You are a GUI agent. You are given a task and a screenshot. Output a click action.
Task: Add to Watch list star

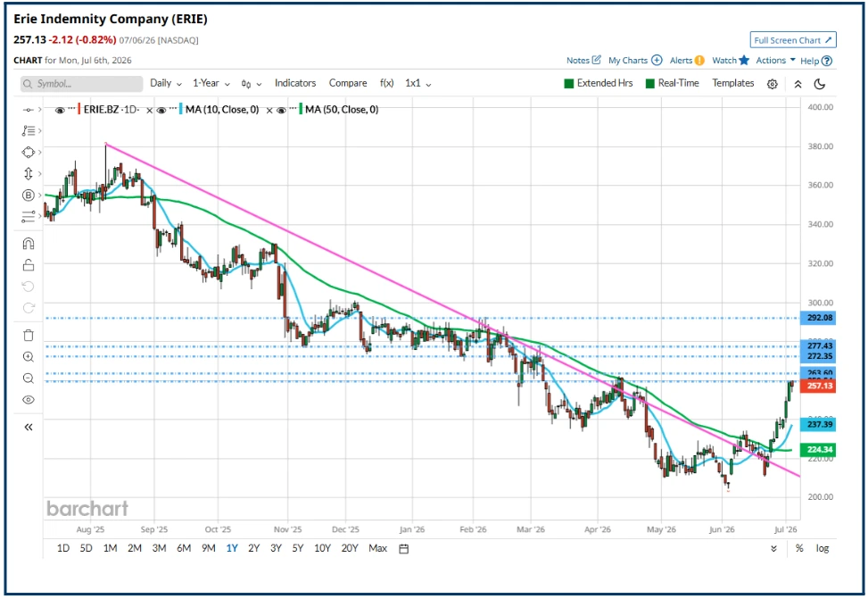pos(731,60)
